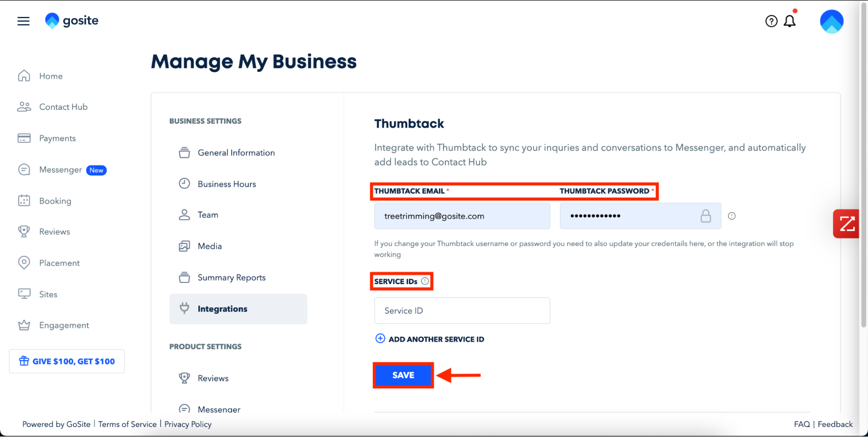Click the gift icon in referral button

coord(24,361)
